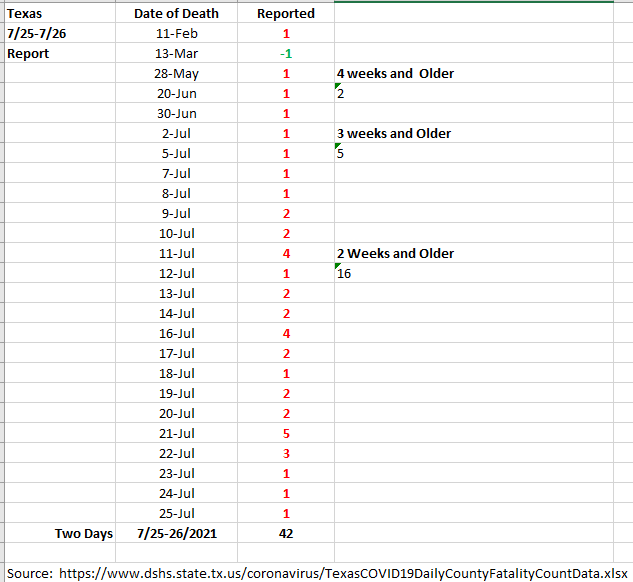The image size is (633, 582).
Task: Select cell with value 2 under 4 weeks
Action: click(474, 93)
